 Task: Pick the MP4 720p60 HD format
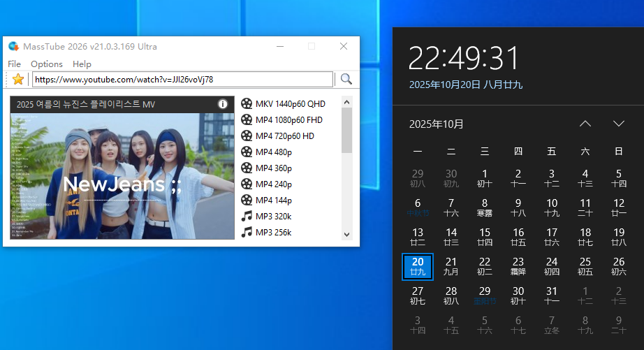pyautogui.click(x=284, y=136)
